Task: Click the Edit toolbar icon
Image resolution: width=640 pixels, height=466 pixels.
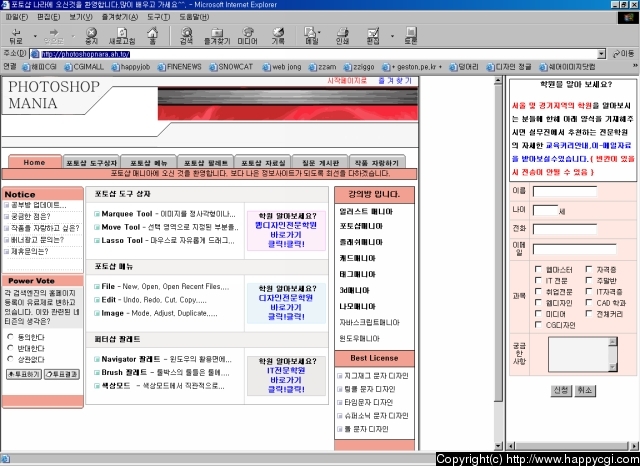Action: 373,36
